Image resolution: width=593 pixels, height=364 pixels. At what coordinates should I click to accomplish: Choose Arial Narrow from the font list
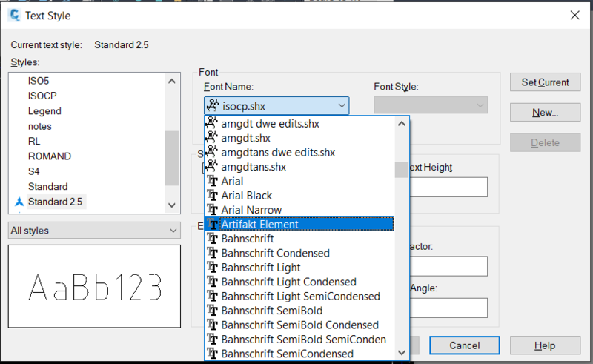point(251,210)
